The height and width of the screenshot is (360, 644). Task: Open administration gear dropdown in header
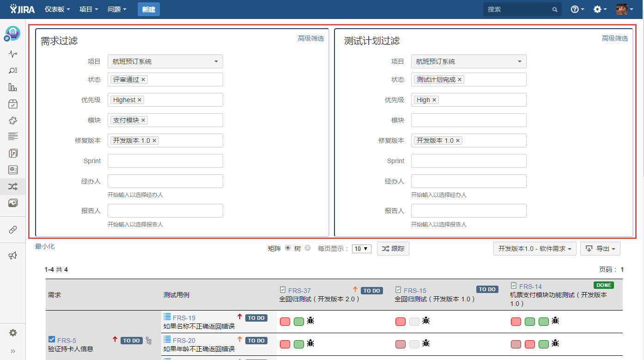600,9
